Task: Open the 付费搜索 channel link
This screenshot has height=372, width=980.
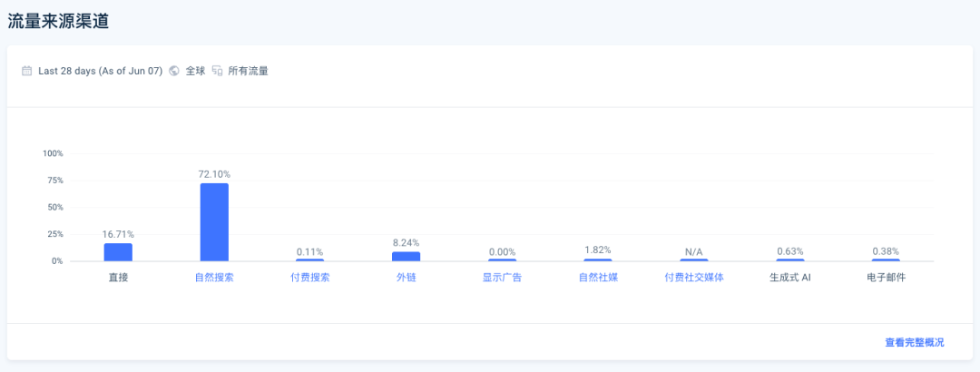Action: (x=310, y=278)
